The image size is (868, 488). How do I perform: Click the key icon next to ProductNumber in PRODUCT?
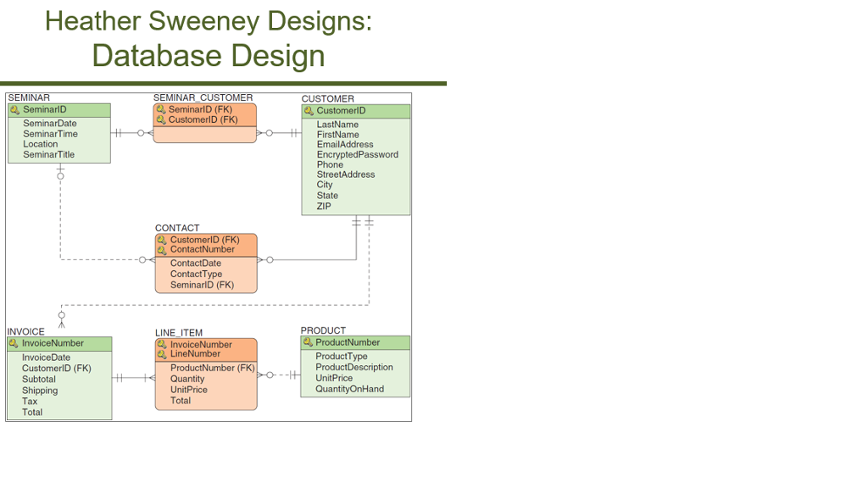(309, 342)
